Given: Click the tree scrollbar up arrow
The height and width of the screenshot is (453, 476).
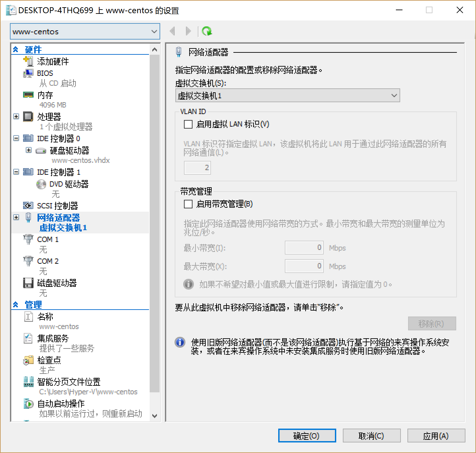Looking at the screenshot, I should click(x=155, y=50).
